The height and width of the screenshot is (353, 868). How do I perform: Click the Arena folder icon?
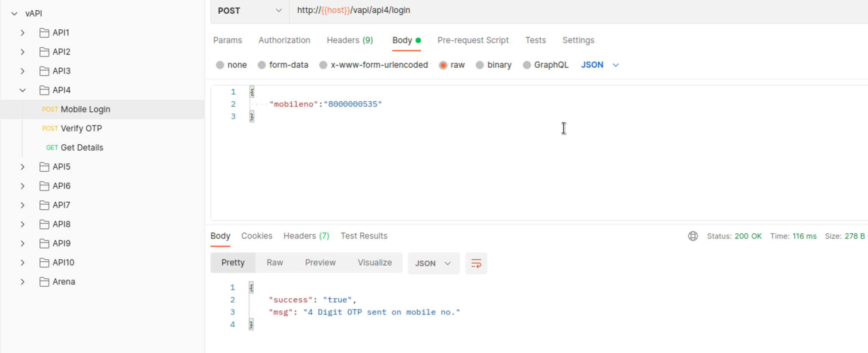(x=44, y=282)
